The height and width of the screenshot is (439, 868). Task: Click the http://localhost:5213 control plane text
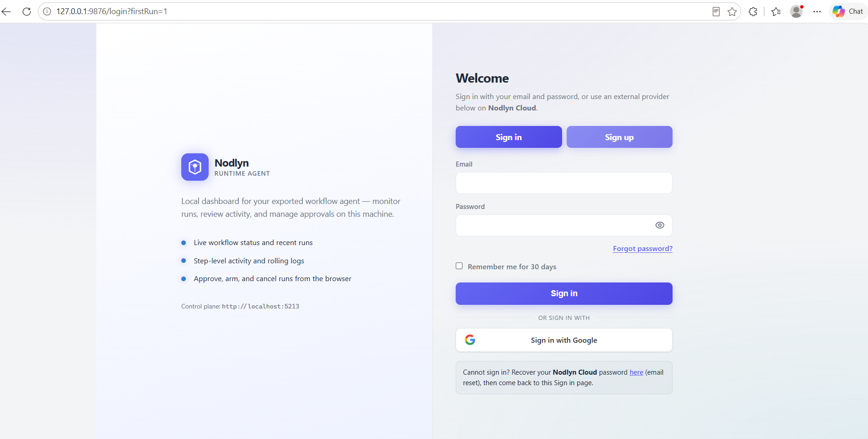point(261,307)
